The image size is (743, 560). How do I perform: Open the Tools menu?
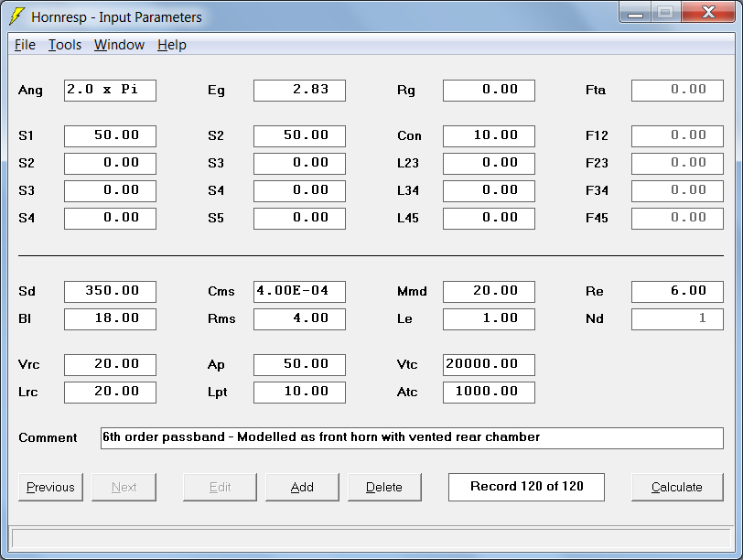pyautogui.click(x=65, y=45)
